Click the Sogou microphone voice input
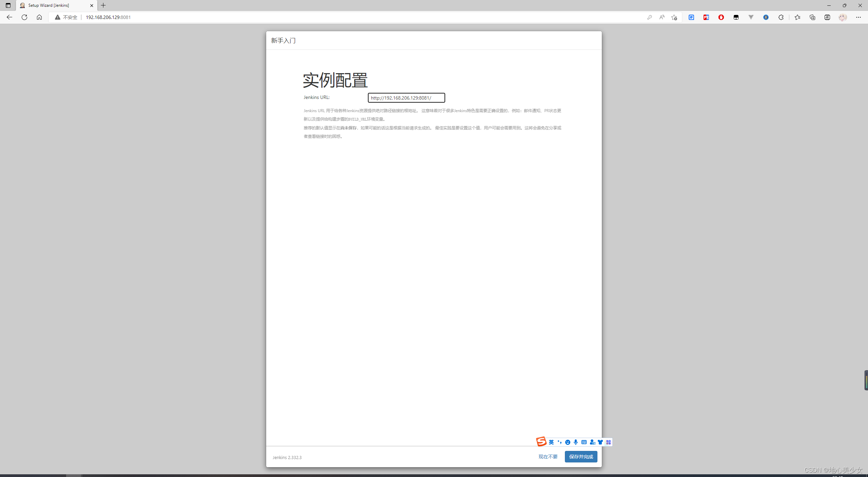 pyautogui.click(x=576, y=442)
